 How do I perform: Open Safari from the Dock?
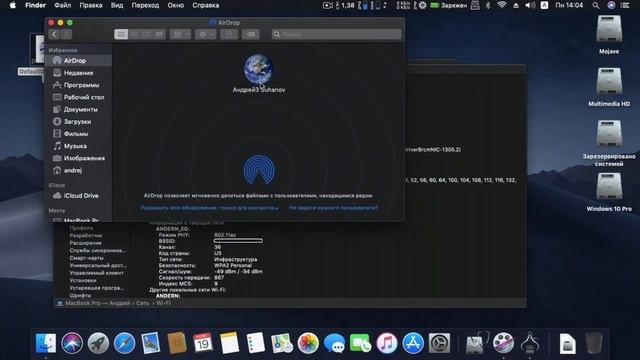[x=124, y=343]
